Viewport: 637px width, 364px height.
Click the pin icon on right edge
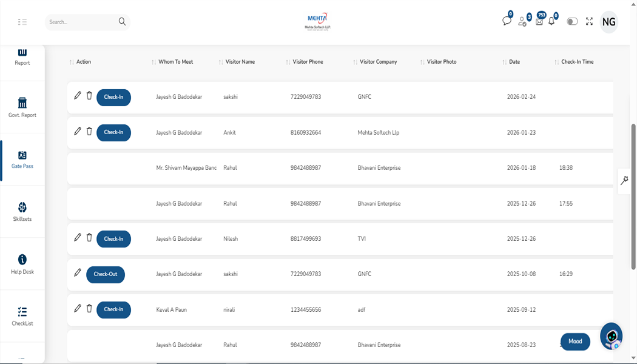coord(624,181)
